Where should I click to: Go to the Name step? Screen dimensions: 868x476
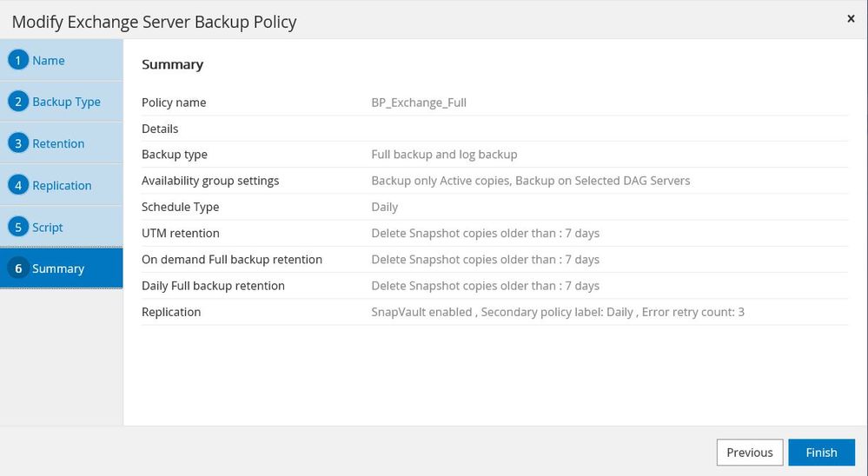click(x=49, y=61)
